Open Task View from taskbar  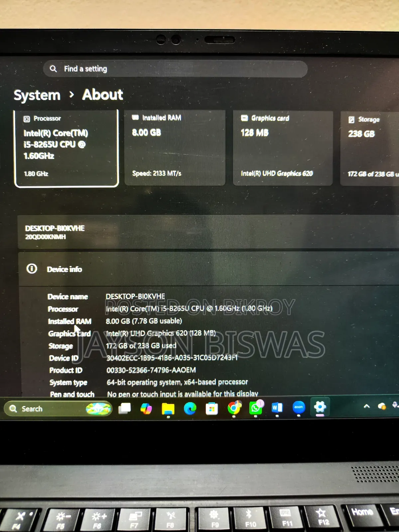click(125, 408)
